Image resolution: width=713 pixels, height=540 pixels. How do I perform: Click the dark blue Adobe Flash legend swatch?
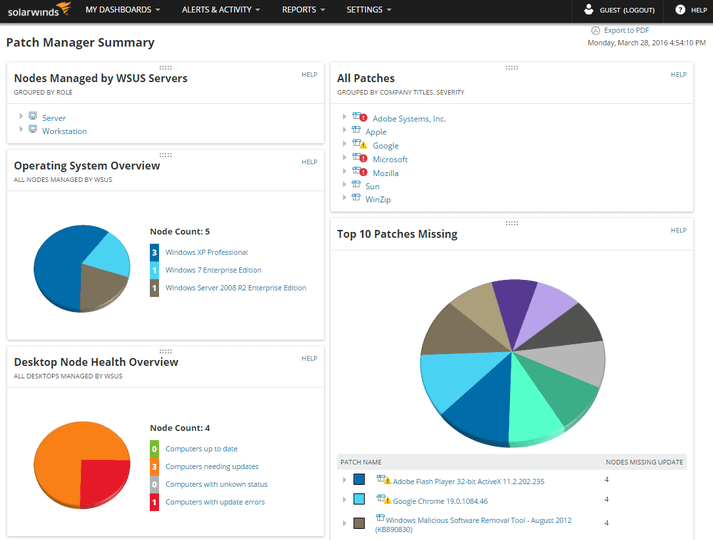[359, 480]
